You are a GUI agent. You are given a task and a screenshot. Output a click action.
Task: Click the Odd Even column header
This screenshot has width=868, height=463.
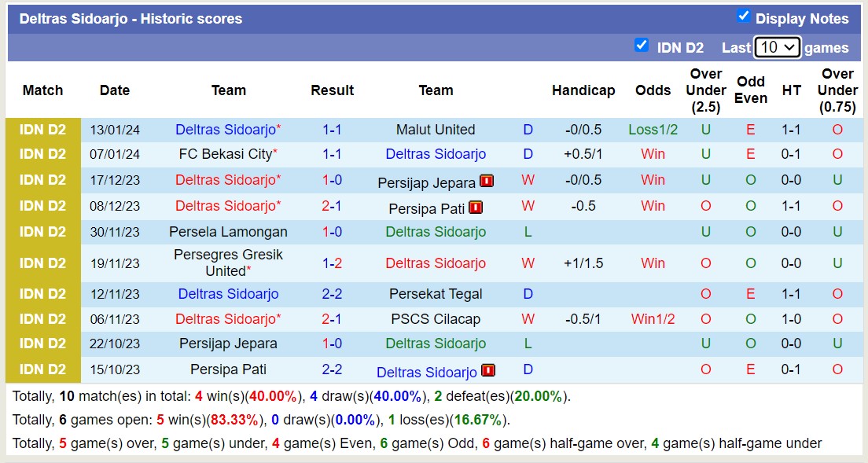click(750, 90)
